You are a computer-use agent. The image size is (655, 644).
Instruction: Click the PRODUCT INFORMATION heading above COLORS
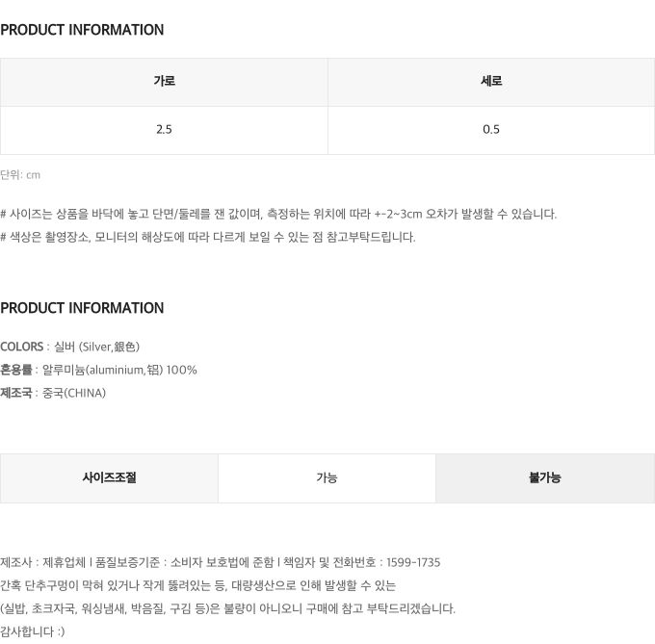[x=82, y=308]
